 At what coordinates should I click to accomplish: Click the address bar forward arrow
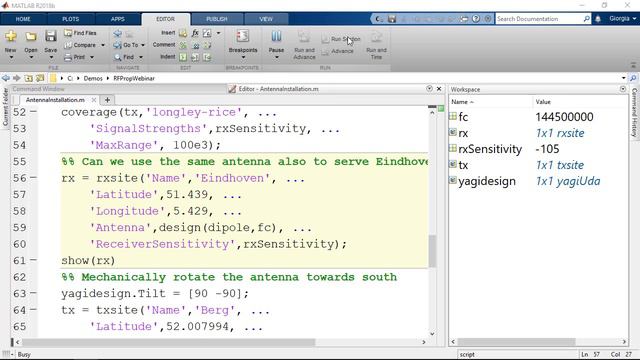click(17, 78)
